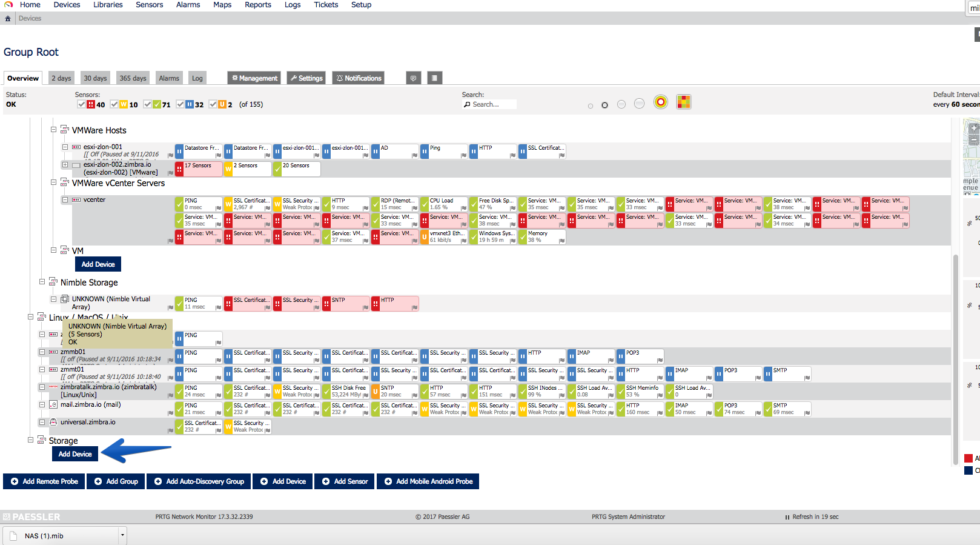The image size is (980, 545).
Task: Switch to the sunburst view icon
Action: [661, 102]
